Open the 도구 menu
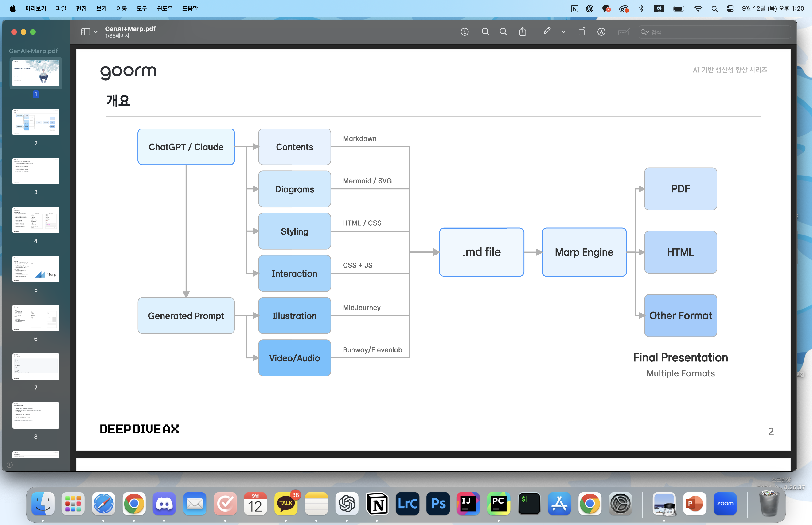This screenshot has width=812, height=525. tap(142, 8)
